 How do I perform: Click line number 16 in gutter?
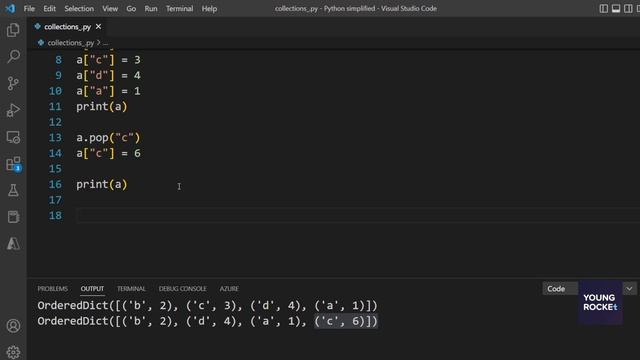(x=55, y=184)
